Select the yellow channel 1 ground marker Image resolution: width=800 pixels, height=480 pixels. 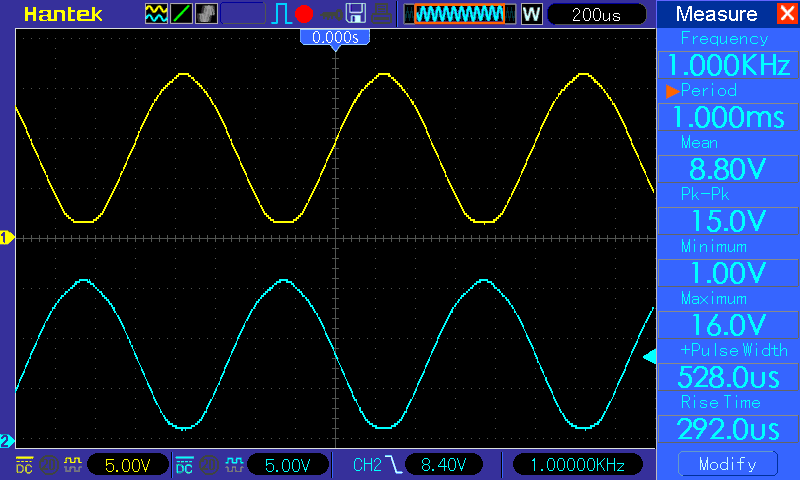[7, 238]
